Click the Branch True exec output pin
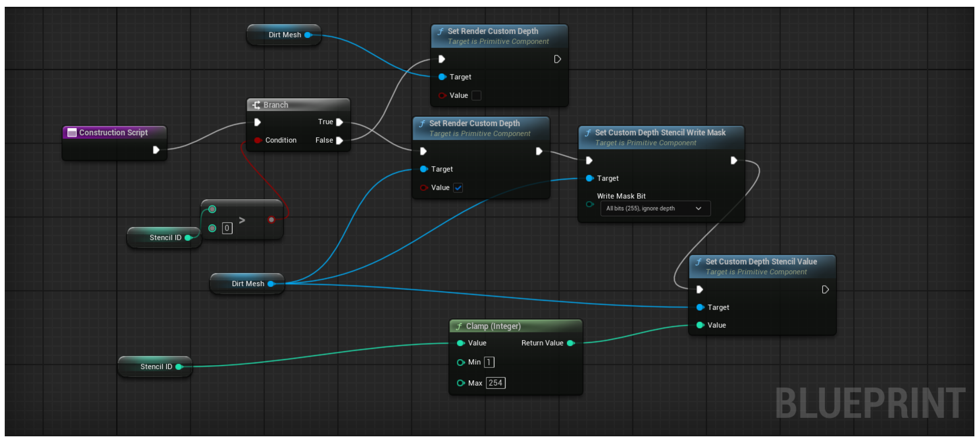The height and width of the screenshot is (444, 980). (x=340, y=122)
